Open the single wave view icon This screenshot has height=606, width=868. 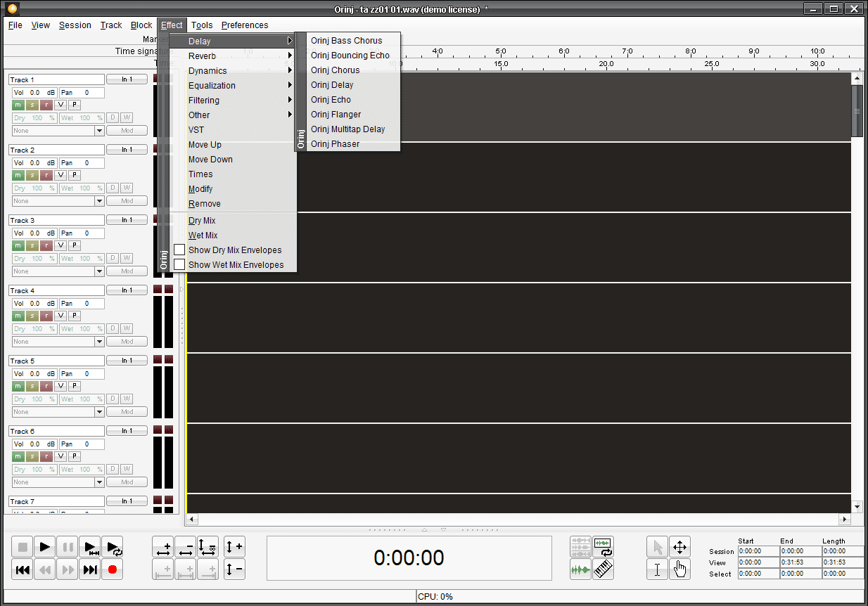580,569
